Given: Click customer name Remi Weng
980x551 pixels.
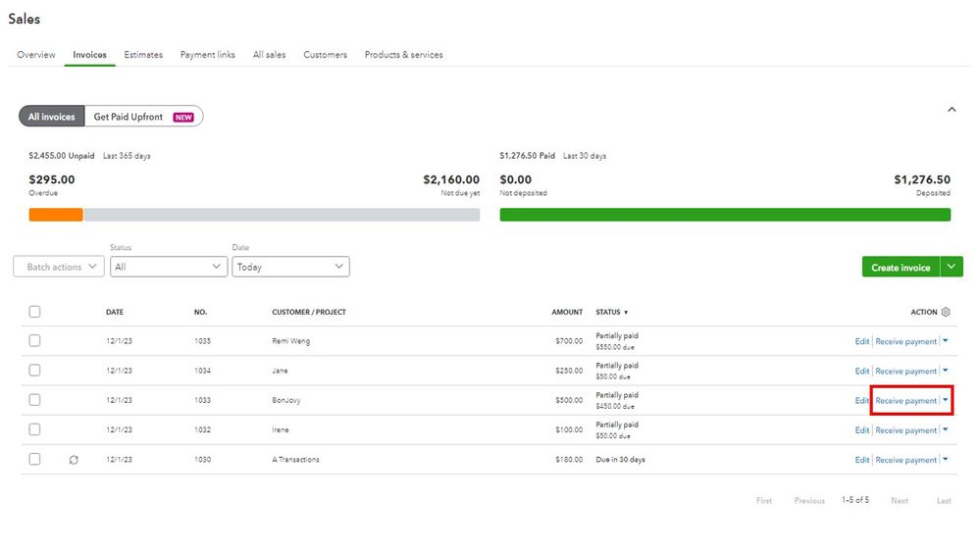Looking at the screenshot, I should pos(290,341).
